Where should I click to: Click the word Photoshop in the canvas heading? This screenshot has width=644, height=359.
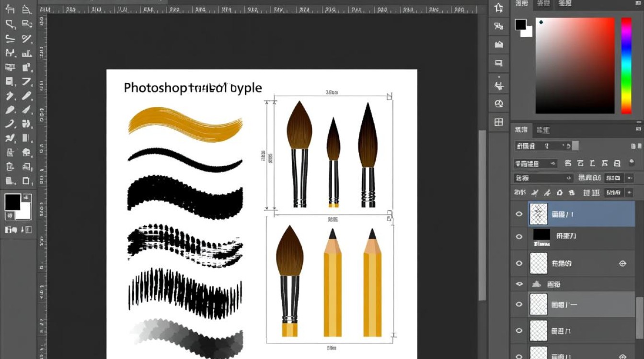[156, 88]
